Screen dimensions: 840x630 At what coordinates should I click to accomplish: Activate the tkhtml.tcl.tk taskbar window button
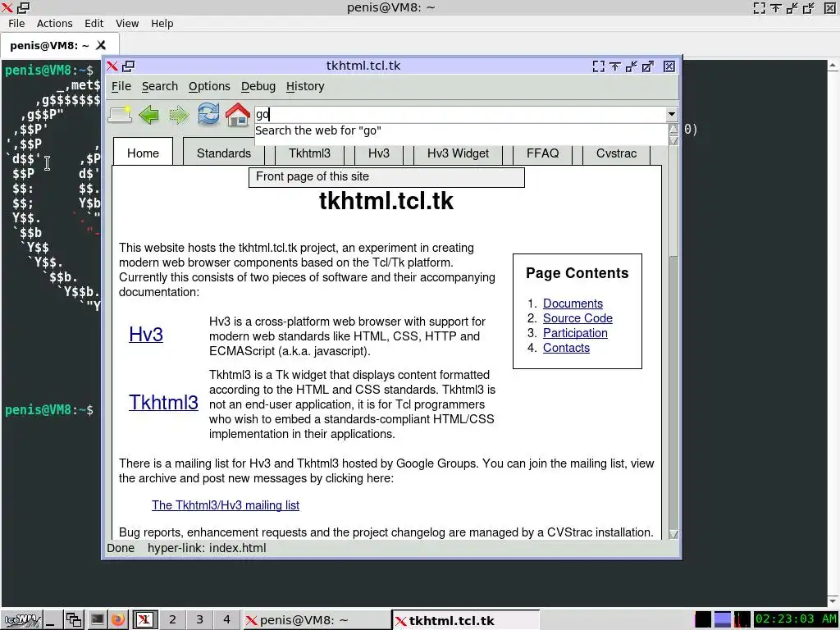[x=466, y=620]
